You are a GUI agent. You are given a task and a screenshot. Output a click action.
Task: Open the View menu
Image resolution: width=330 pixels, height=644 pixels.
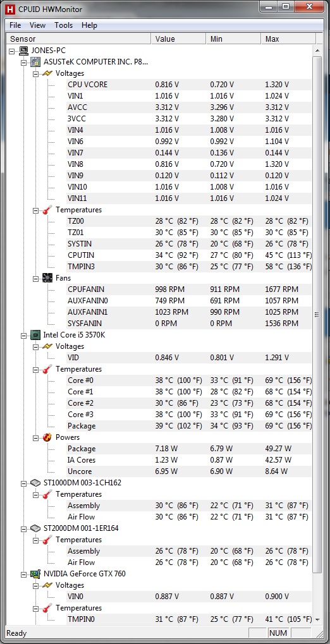point(37,25)
